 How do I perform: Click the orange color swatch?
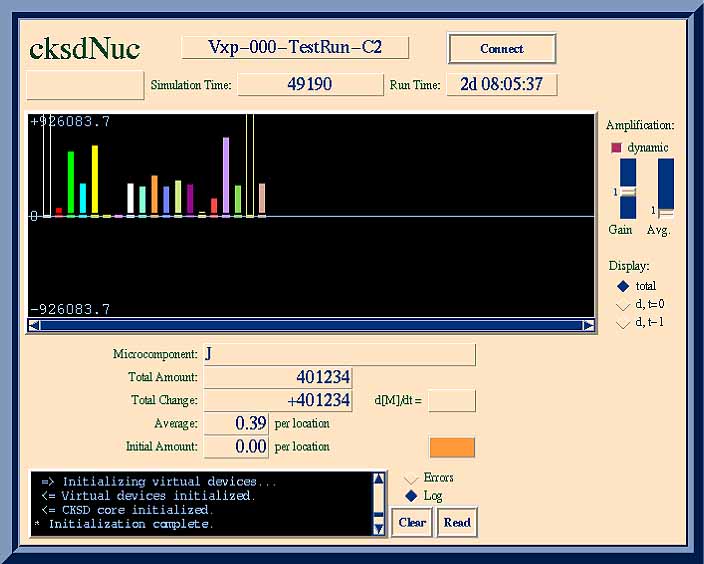click(452, 447)
